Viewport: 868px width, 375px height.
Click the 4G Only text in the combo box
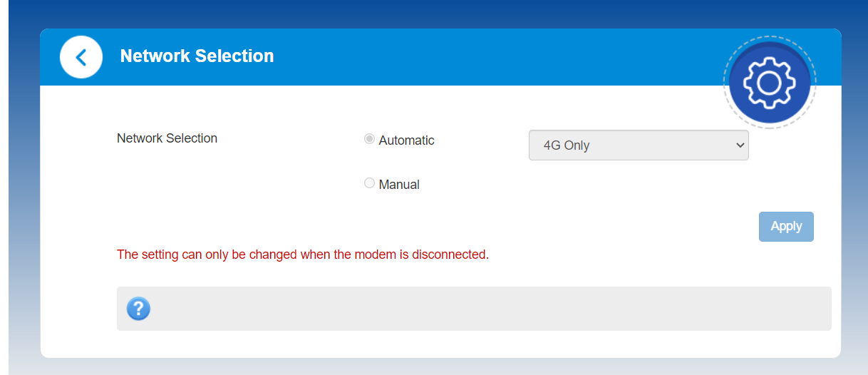click(567, 145)
